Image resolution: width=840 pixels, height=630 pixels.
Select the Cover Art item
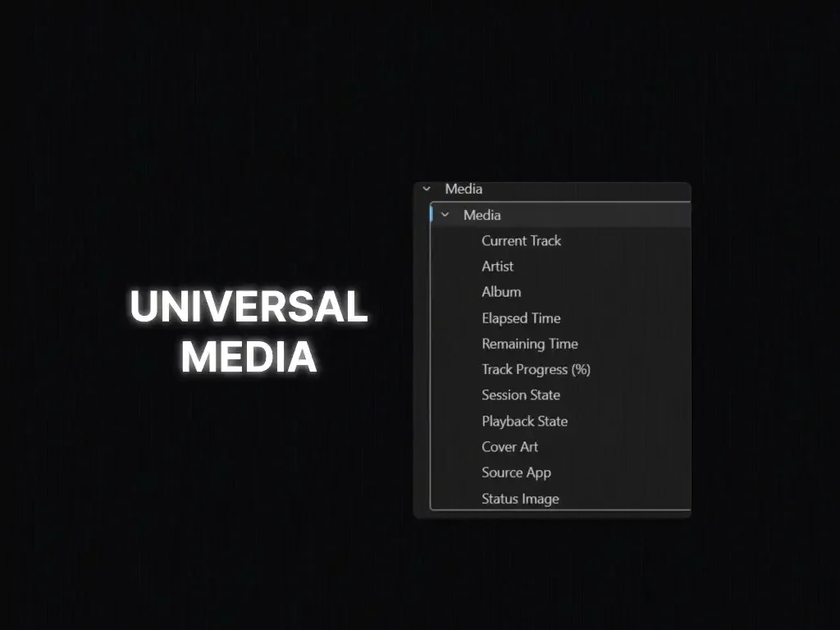509,446
